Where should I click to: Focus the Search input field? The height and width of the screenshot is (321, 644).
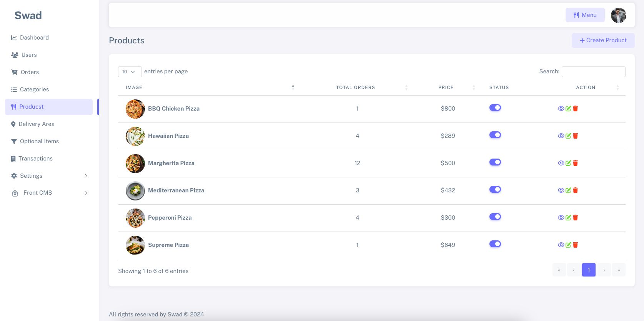coord(593,72)
